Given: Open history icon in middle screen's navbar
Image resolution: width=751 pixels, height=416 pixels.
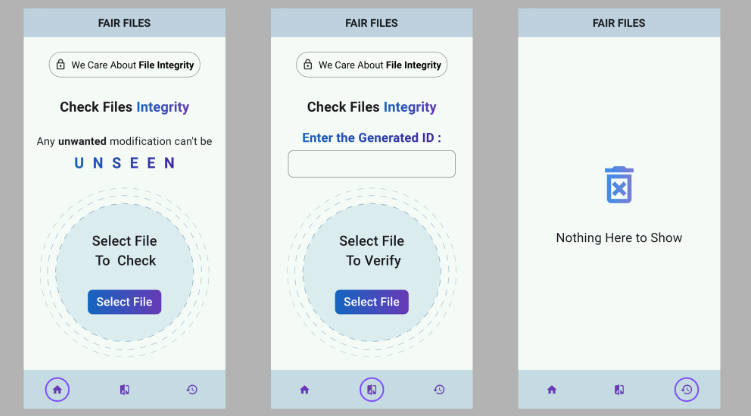Looking at the screenshot, I should tap(439, 390).
